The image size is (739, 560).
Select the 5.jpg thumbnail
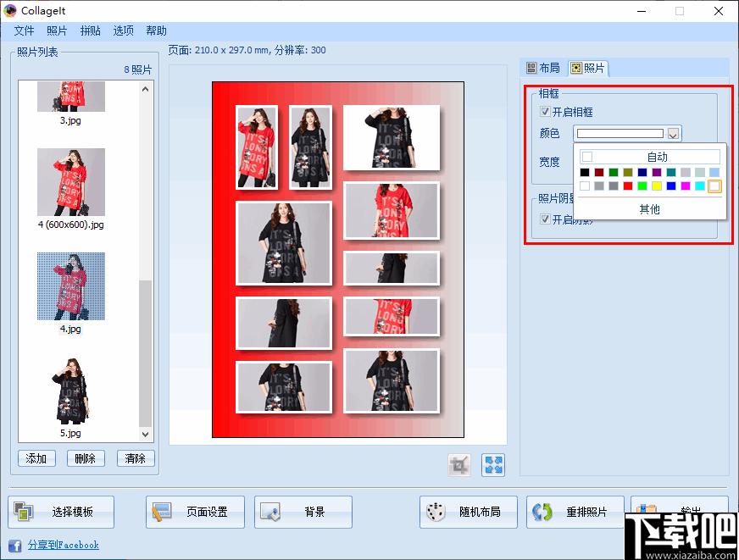71,390
